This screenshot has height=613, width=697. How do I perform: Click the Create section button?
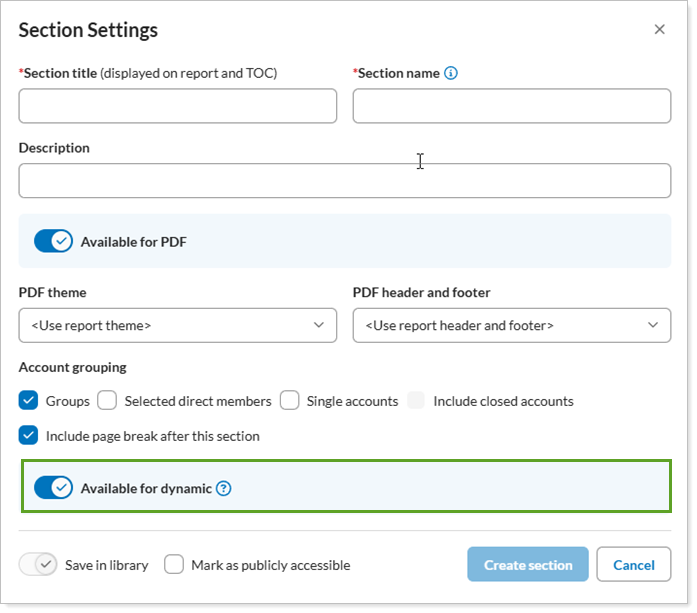point(528,565)
